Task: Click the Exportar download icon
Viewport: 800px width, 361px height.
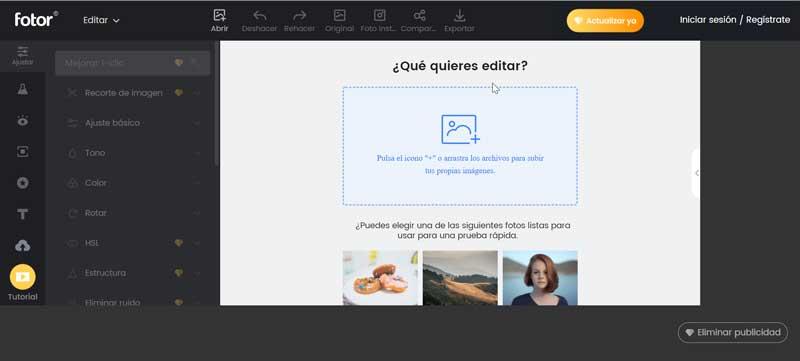Action: click(459, 15)
